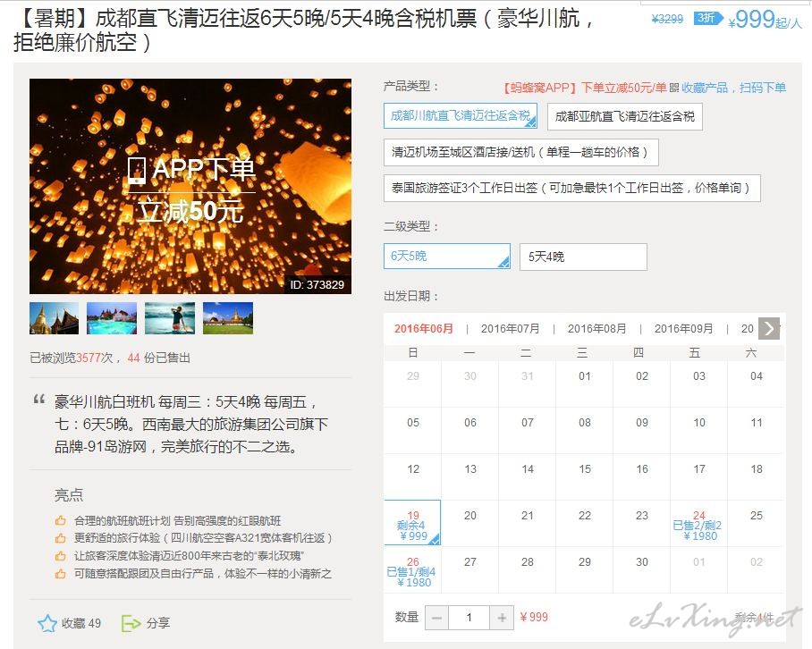Click thumbs-up icon beside 更舒适的旅行体验
This screenshot has height=649, width=812.
pyautogui.click(x=61, y=538)
